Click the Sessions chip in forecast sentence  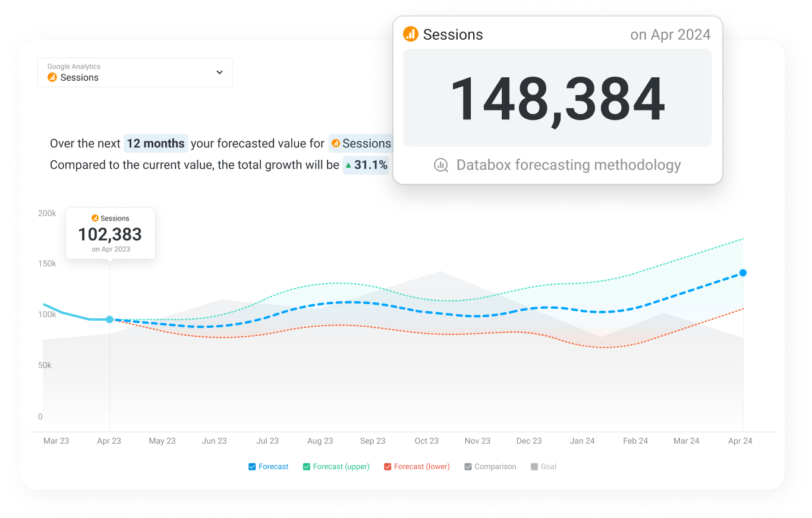coord(361,143)
